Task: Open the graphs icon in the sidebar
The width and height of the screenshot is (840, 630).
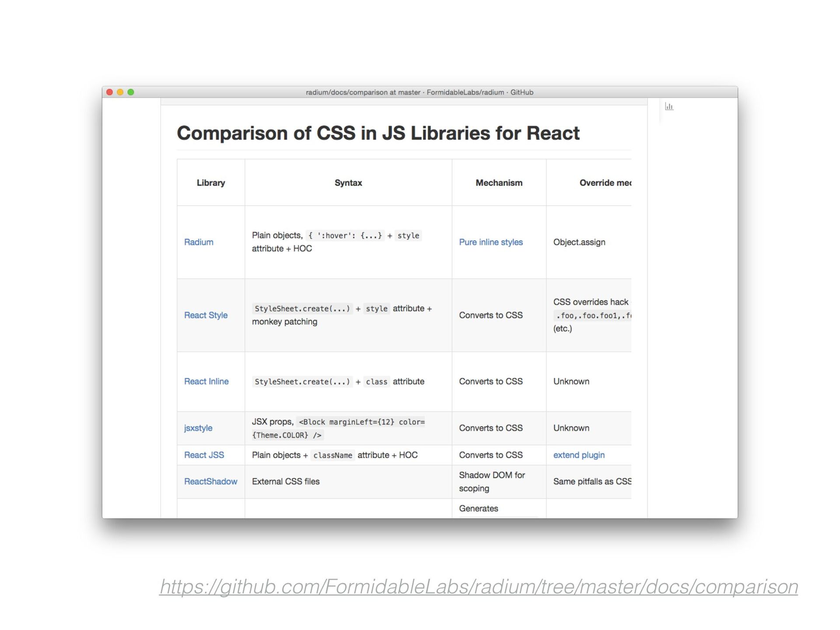Action: [669, 106]
